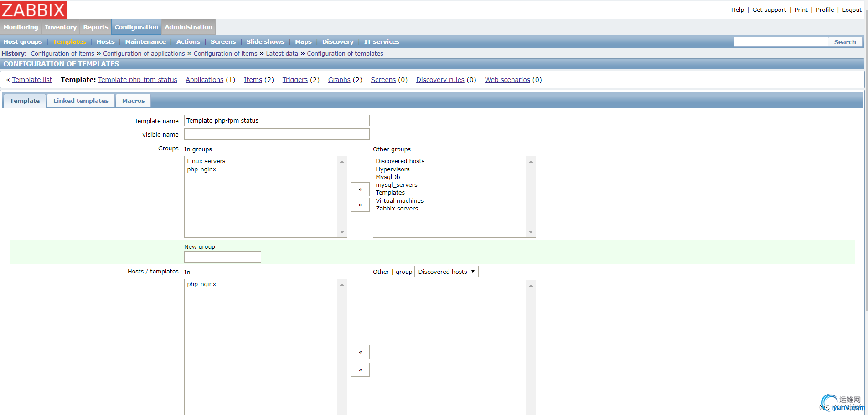Screen dimensions: 868x415
Task: Go to Templates submenu
Action: pos(69,42)
